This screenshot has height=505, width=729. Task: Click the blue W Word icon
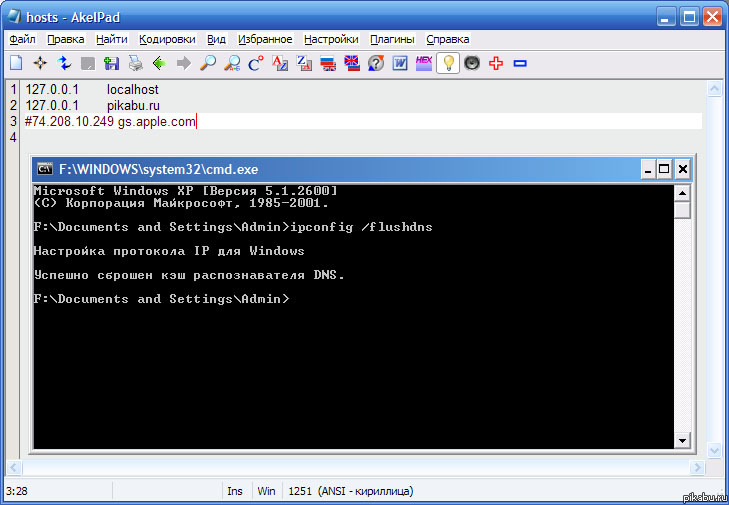(x=399, y=63)
